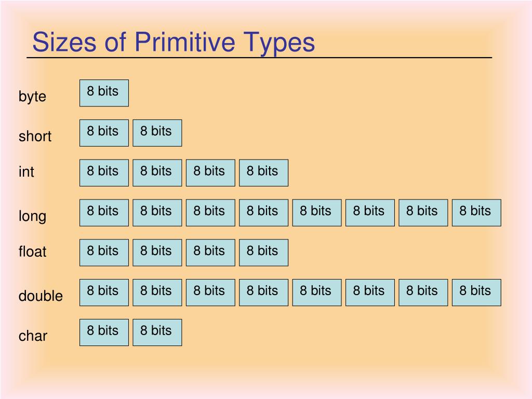Click the 'long' row label
The height and width of the screenshot is (399, 532).
coord(32,217)
